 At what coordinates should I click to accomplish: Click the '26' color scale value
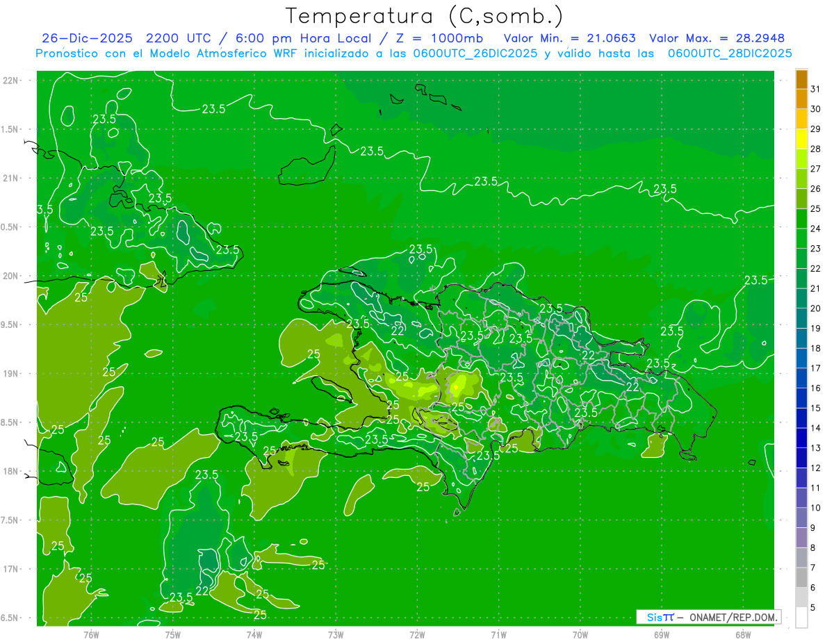click(x=816, y=189)
